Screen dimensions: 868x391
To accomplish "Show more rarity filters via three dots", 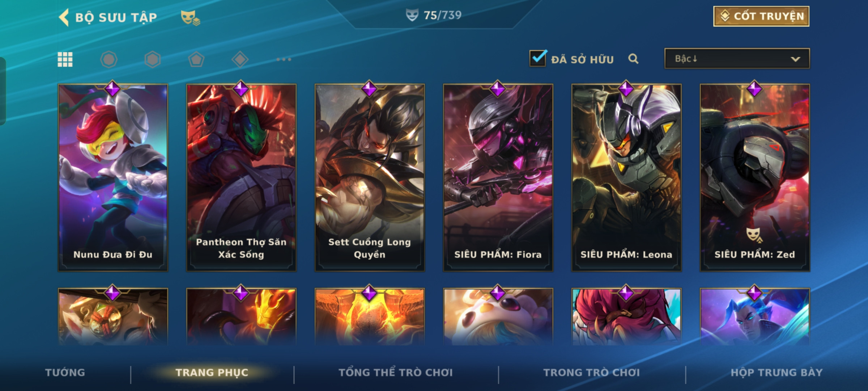I will coord(284,59).
